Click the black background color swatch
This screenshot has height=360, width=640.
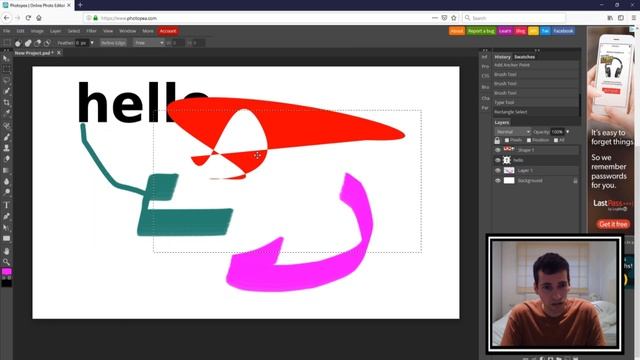pyautogui.click(x=7, y=282)
